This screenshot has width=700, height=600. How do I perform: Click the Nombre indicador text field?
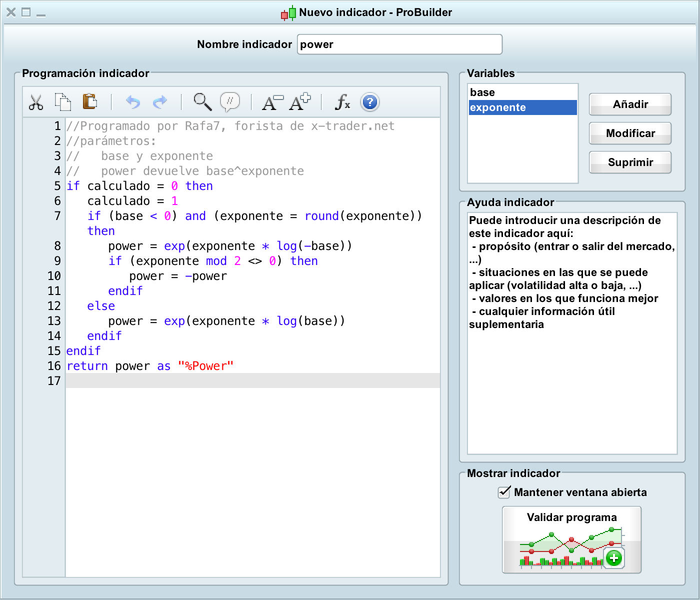click(399, 44)
